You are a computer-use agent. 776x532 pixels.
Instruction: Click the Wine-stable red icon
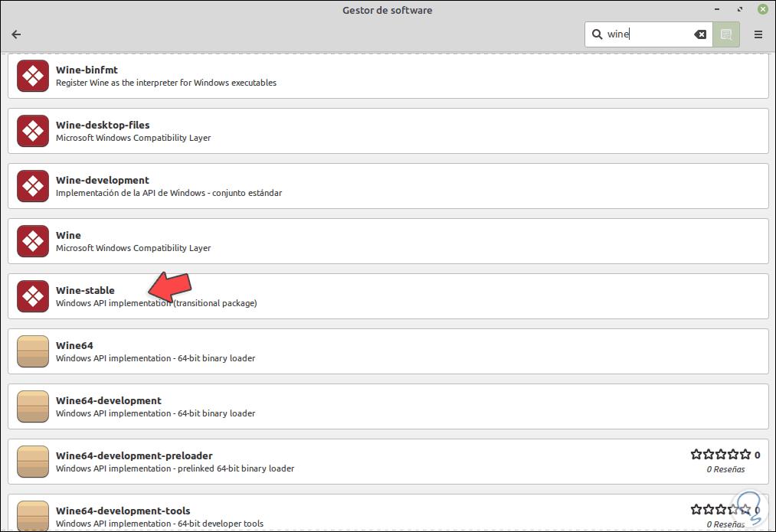pos(33,296)
